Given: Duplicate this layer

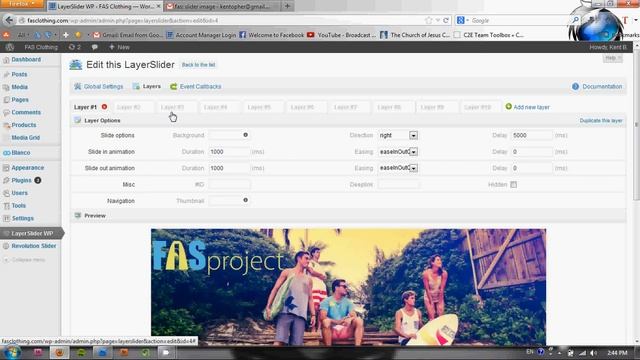Looking at the screenshot, I should point(601,120).
